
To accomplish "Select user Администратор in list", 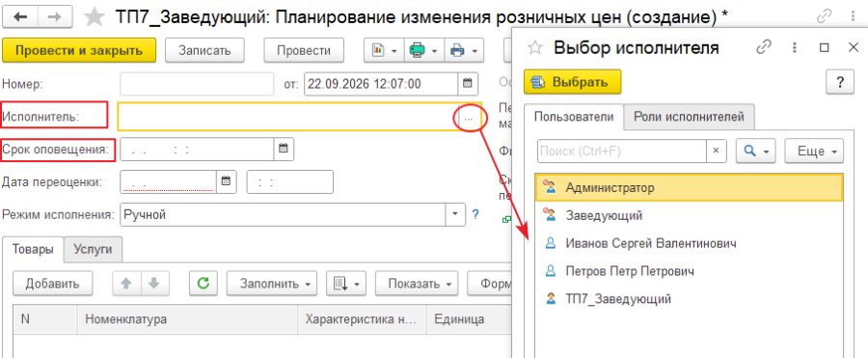I will point(690,188).
